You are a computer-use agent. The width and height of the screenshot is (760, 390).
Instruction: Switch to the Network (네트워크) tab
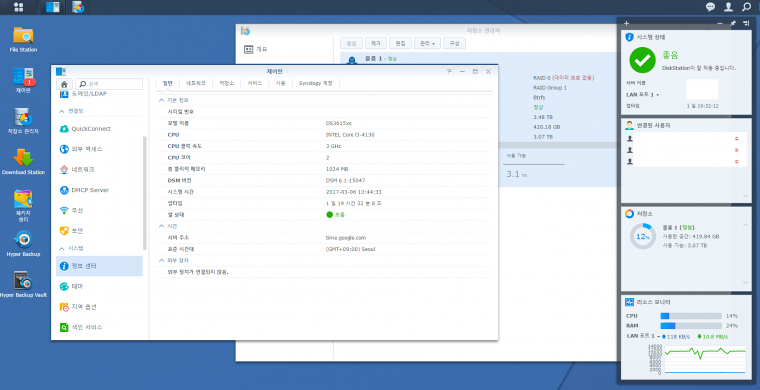196,83
